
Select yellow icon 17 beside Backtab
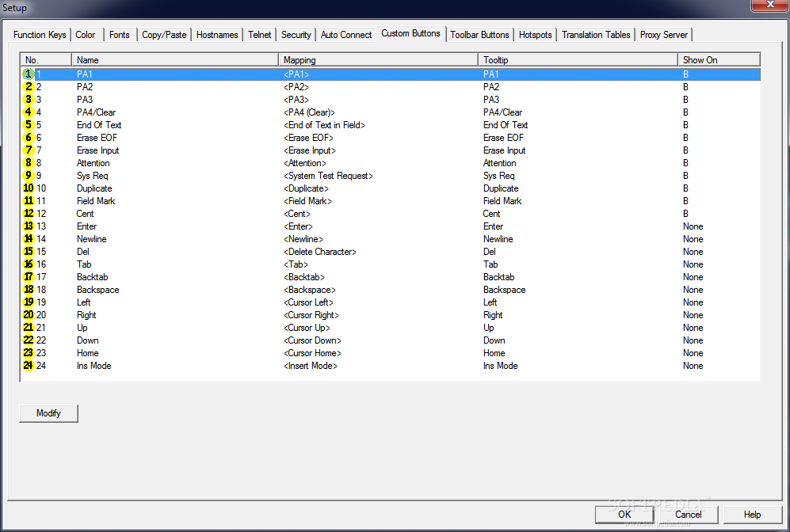pos(29,276)
